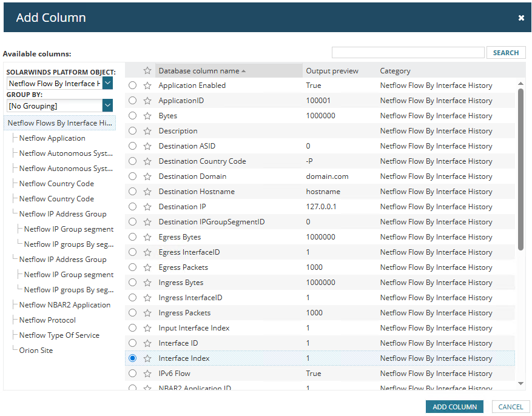Click the ADD COLUMN button
The image size is (532, 416).
[x=454, y=406]
